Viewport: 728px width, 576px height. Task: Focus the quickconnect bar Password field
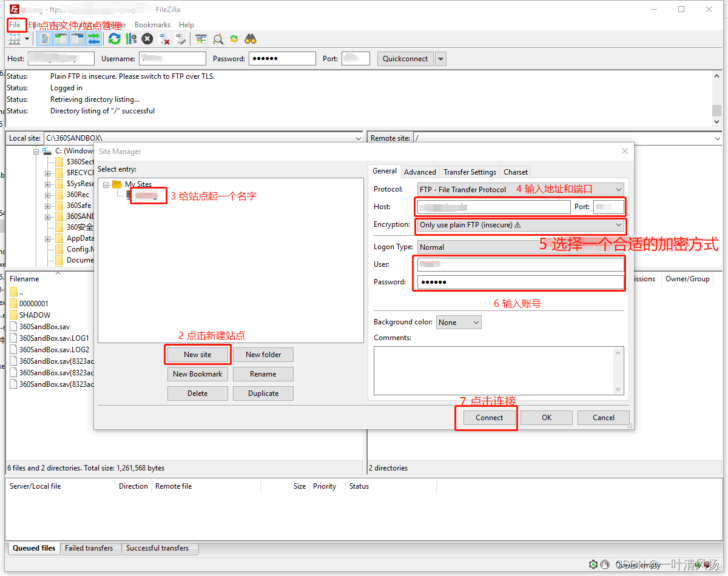(x=282, y=59)
